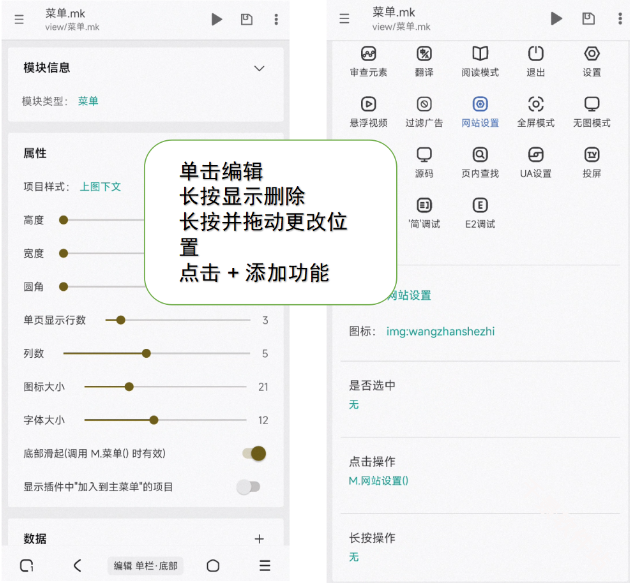This screenshot has width=630, height=584.
Task: Run the module with right play button
Action: (556, 18)
